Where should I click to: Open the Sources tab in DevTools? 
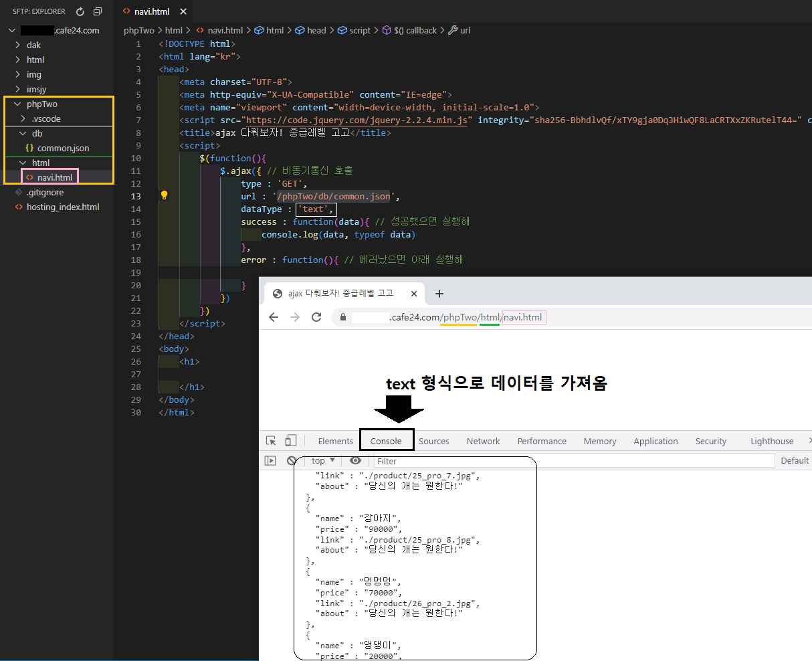click(x=434, y=441)
